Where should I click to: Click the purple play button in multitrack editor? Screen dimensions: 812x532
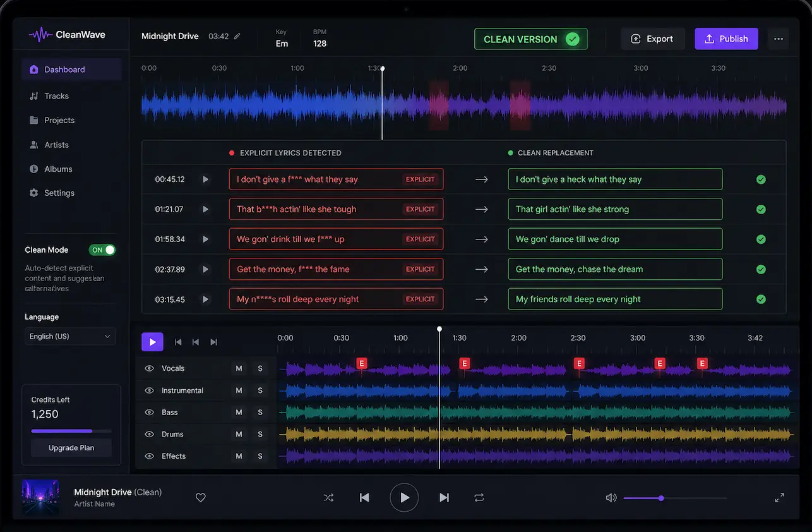[152, 342]
